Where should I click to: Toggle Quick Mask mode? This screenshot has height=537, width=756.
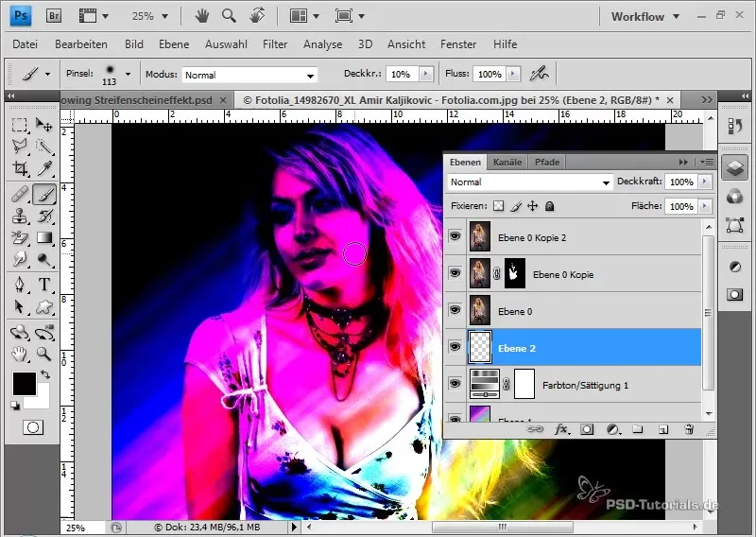click(33, 427)
